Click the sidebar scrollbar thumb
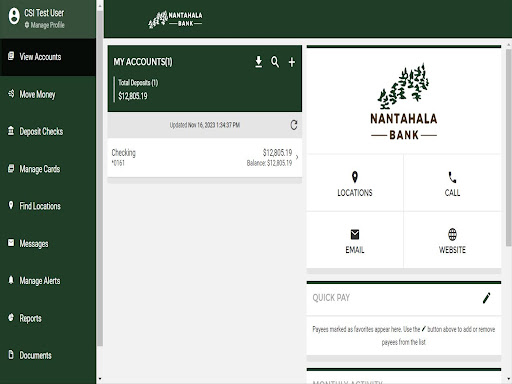Viewport: 512px width, 384px height. point(100,177)
